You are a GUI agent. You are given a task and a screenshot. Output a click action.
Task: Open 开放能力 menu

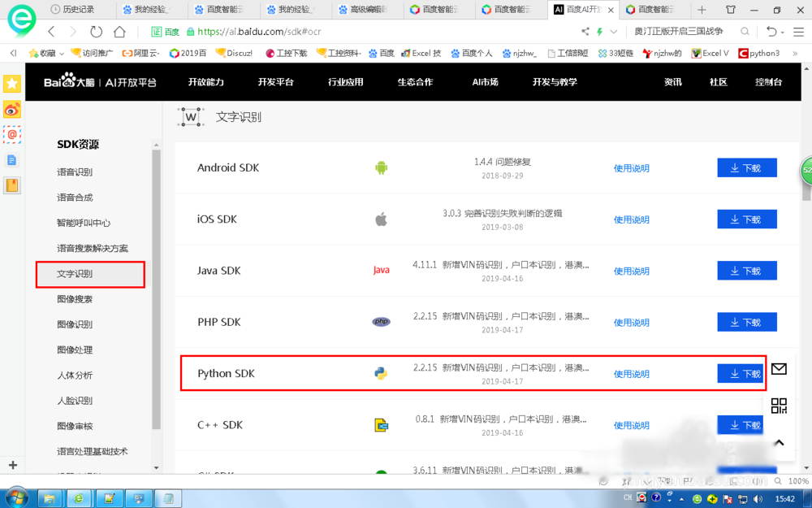(x=205, y=82)
